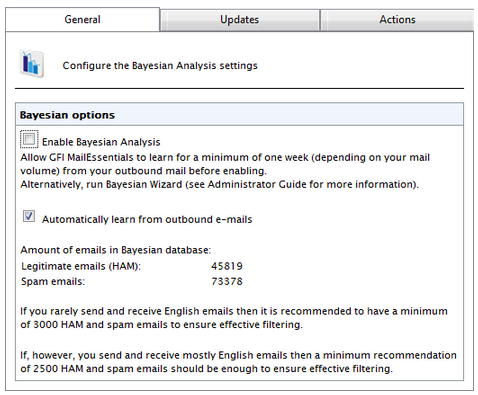Select the spam count value 73378
The height and width of the screenshot is (395, 478).
(227, 281)
